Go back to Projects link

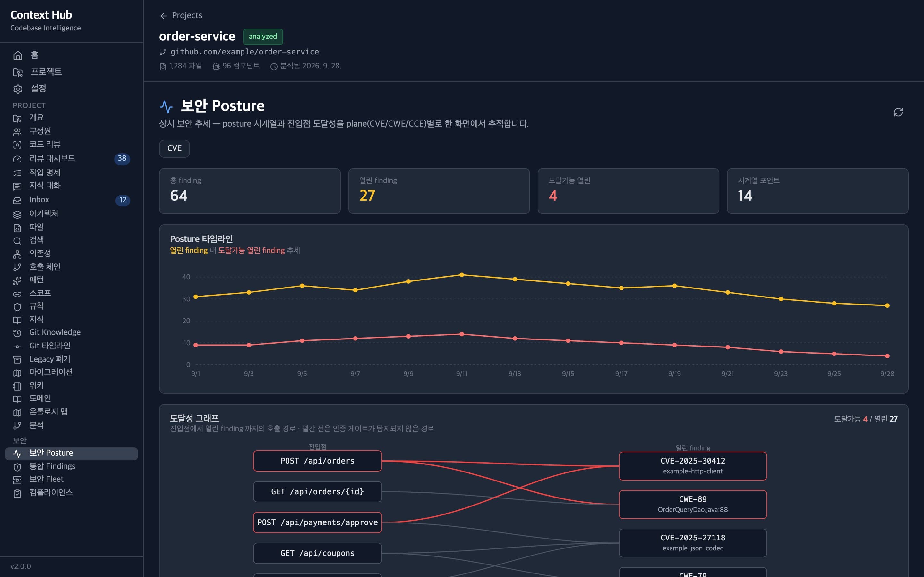click(x=187, y=15)
